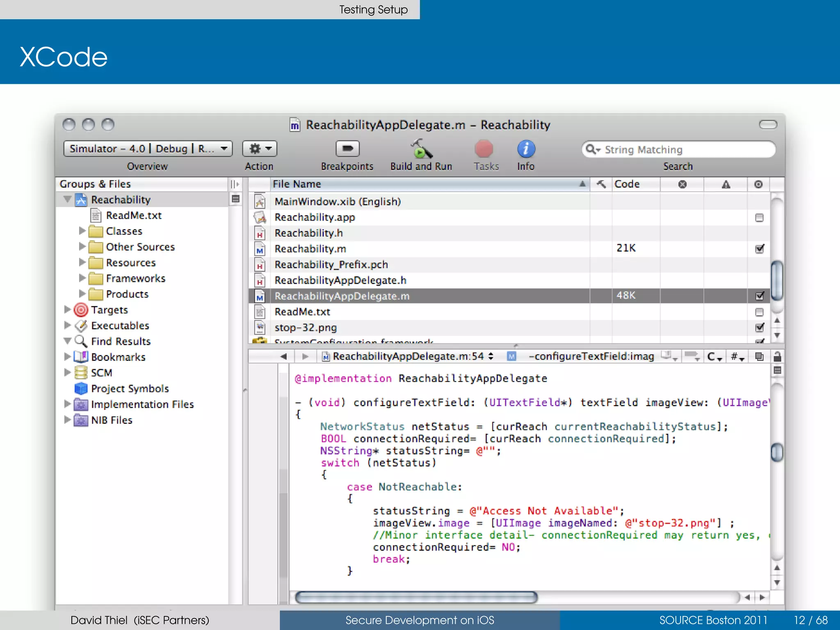
Task: Click the Build and Run hammer icon
Action: coord(421,148)
